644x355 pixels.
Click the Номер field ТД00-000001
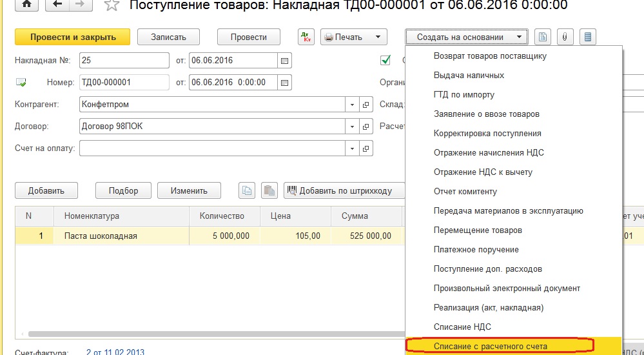[x=124, y=82]
